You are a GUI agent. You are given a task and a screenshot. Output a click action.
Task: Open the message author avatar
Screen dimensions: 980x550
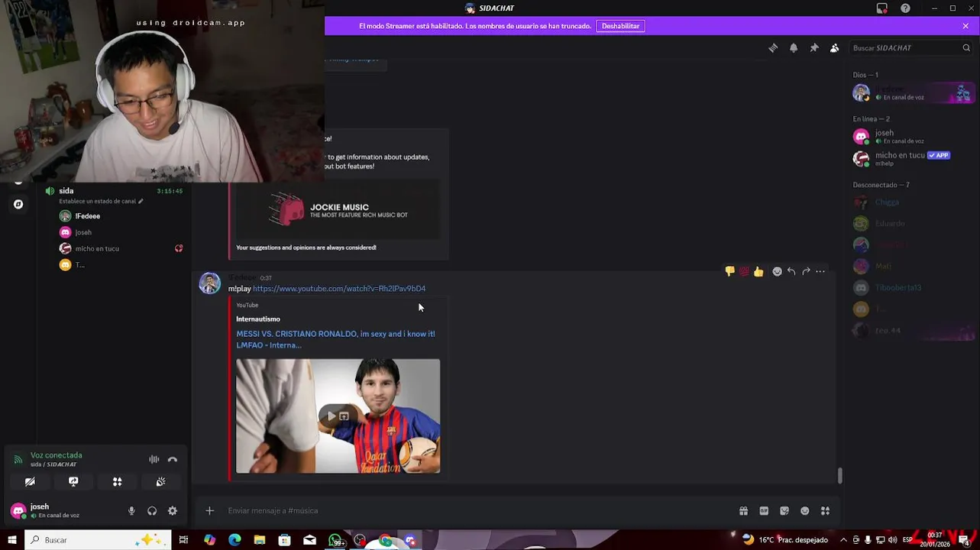[x=210, y=283]
